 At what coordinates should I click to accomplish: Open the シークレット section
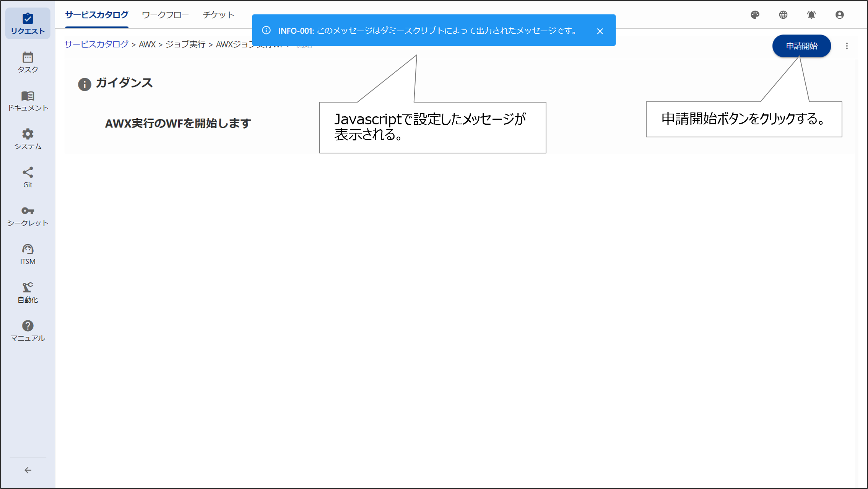click(x=28, y=215)
